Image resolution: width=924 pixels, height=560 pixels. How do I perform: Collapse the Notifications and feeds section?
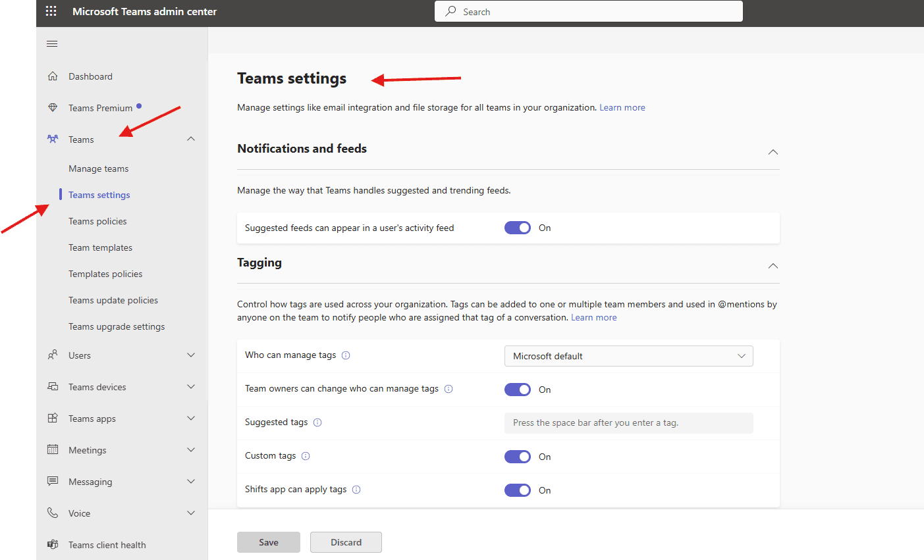coord(773,152)
